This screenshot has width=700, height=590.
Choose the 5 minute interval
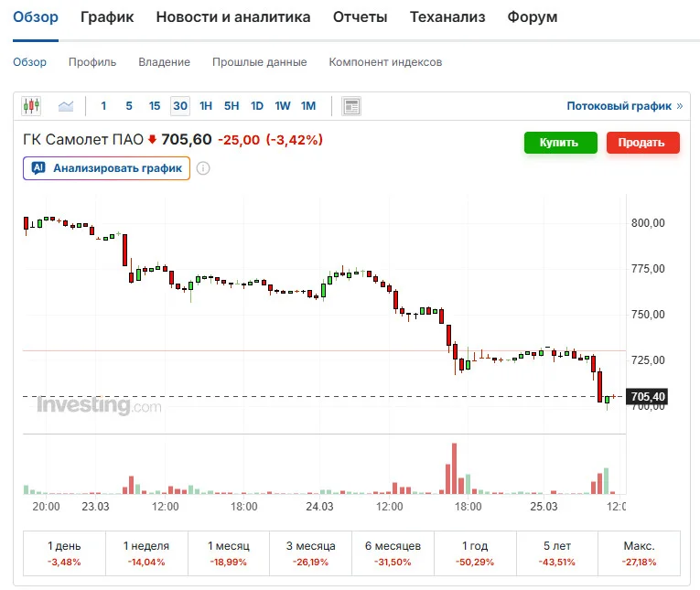129,106
